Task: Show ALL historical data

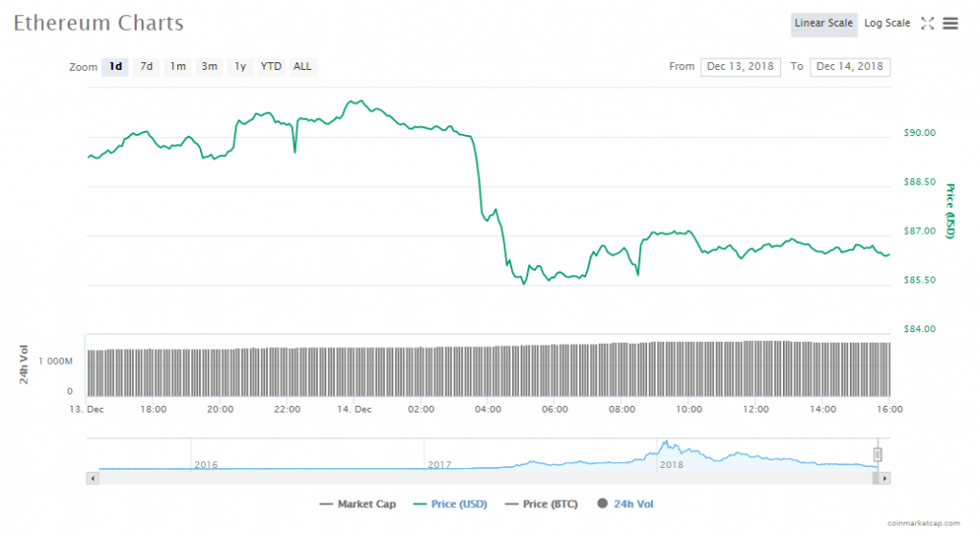Action: (302, 67)
